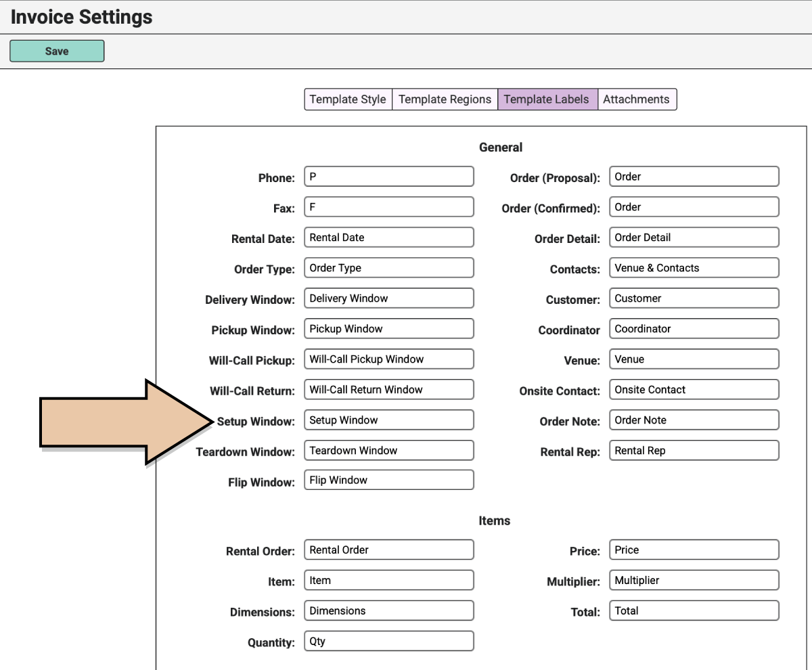The width and height of the screenshot is (812, 670).
Task: Click the Rental Rep input field
Action: (x=694, y=451)
